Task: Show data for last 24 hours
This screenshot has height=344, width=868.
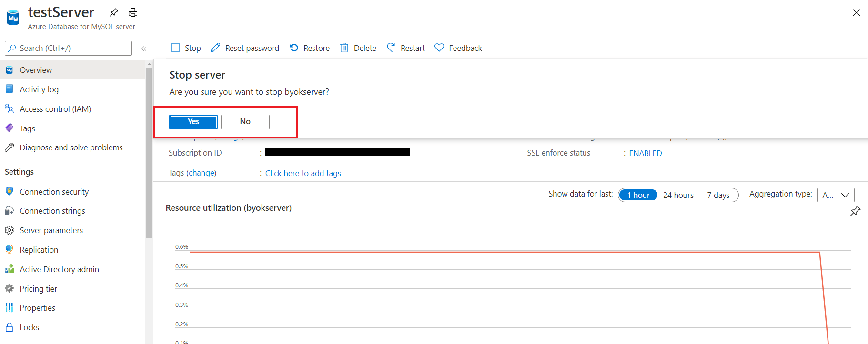Action: tap(678, 195)
